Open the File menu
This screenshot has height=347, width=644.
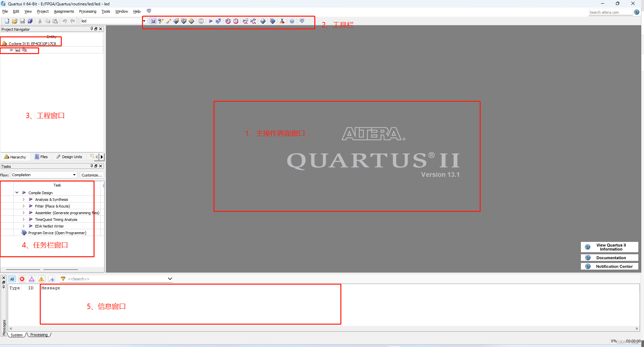tap(5, 11)
